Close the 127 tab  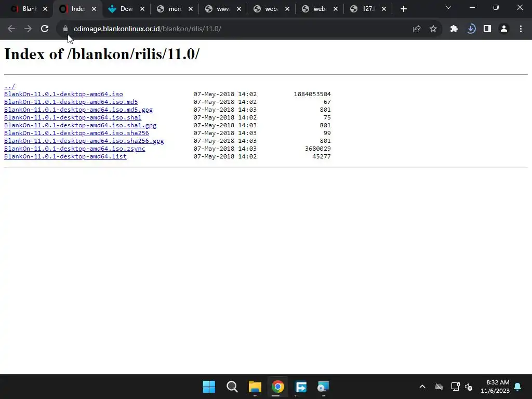click(x=384, y=9)
